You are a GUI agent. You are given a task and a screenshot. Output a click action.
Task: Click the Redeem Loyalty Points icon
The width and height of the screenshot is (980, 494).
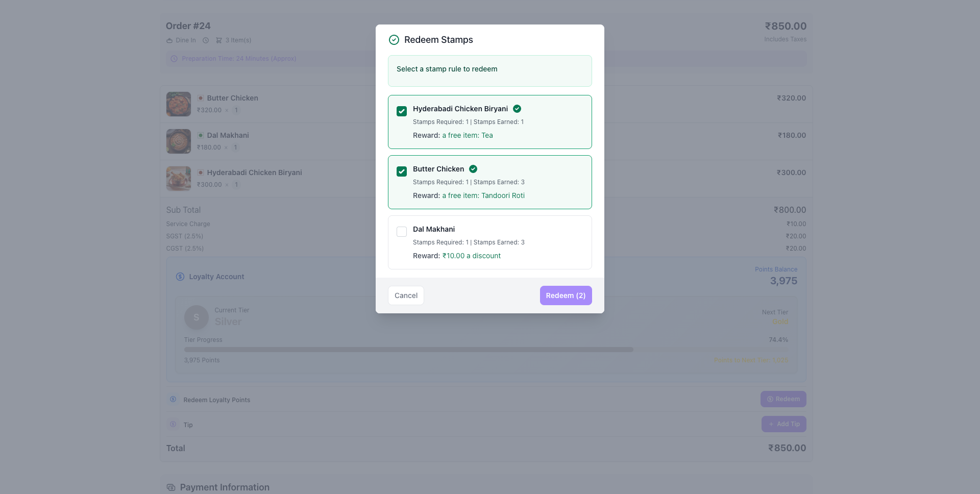(173, 400)
